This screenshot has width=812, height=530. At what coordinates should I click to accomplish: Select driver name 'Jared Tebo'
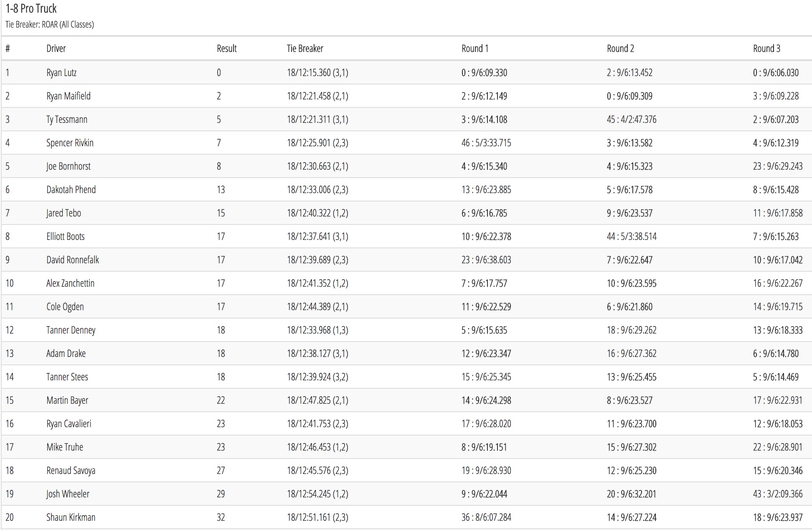[x=63, y=213]
